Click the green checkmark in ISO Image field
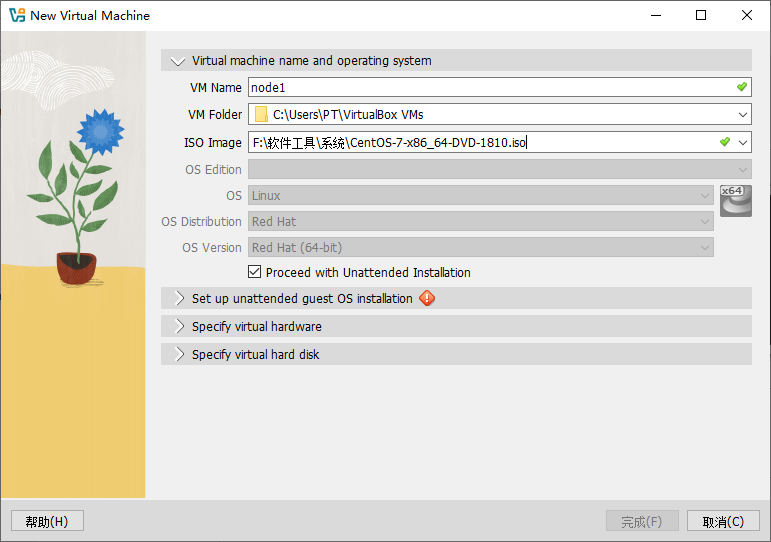 pyautogui.click(x=725, y=142)
